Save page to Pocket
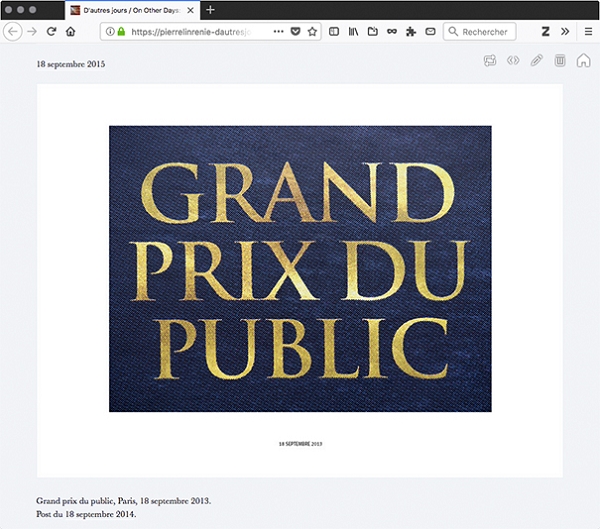Image resolution: width=600 pixels, height=529 pixels. [295, 32]
